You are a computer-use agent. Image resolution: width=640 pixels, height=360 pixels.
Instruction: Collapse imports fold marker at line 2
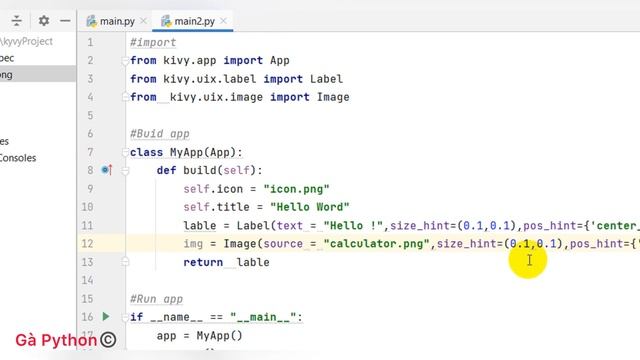(125, 61)
